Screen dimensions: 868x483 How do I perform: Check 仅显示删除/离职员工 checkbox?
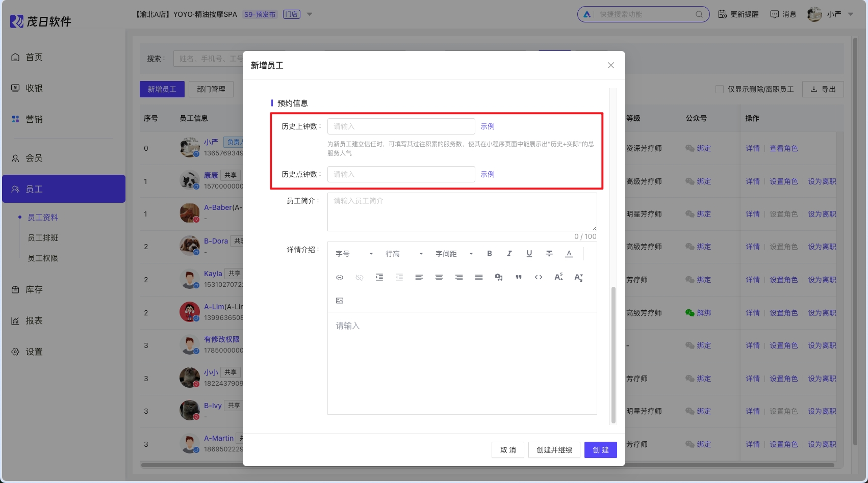click(x=720, y=89)
